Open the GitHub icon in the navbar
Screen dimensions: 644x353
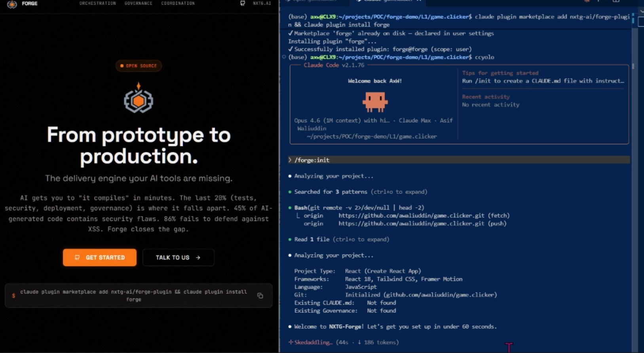pos(243,3)
